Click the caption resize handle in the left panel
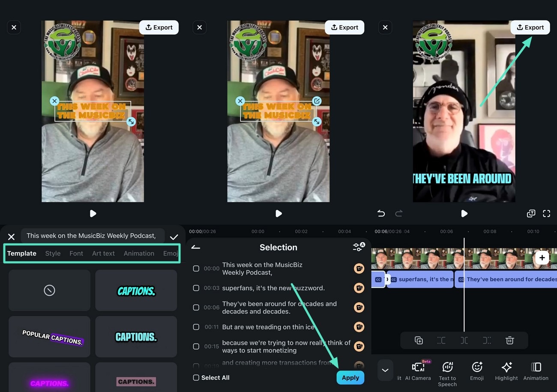557x392 pixels. (x=131, y=122)
